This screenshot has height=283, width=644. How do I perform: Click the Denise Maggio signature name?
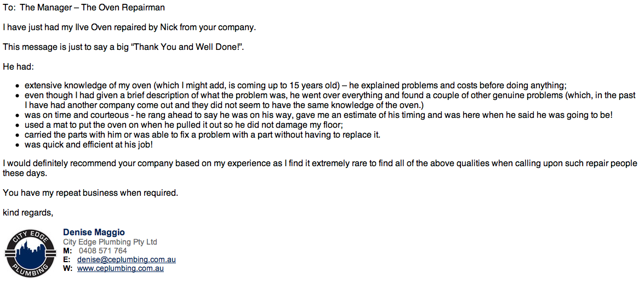coord(94,233)
